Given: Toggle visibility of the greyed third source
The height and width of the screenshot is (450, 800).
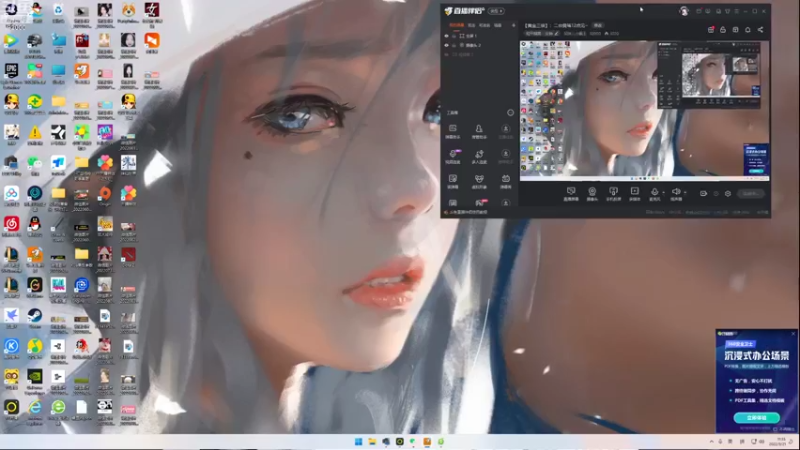Looking at the screenshot, I should [x=446, y=55].
